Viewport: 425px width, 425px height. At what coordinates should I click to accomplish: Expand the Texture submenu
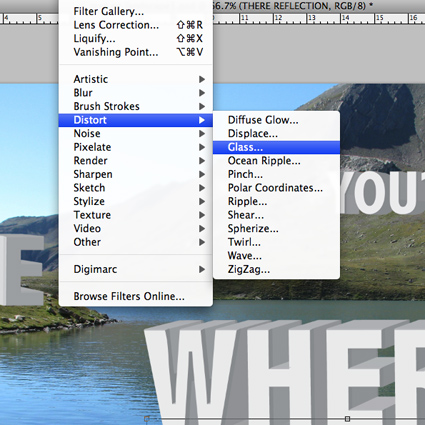pos(136,215)
